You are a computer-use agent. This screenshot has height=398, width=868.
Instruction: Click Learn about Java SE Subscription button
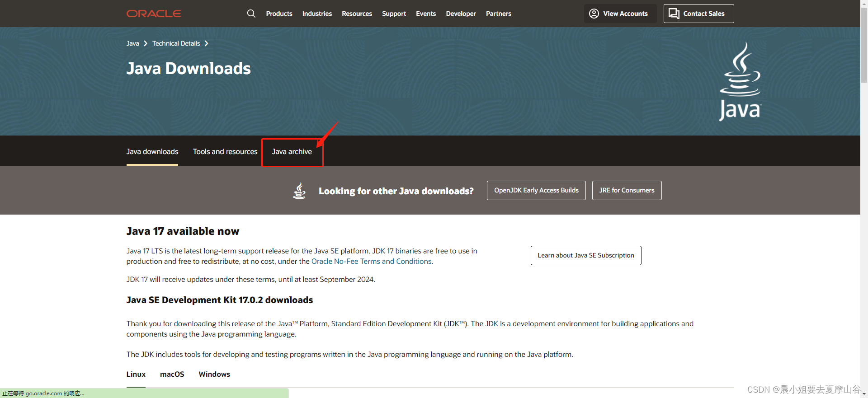click(x=586, y=255)
